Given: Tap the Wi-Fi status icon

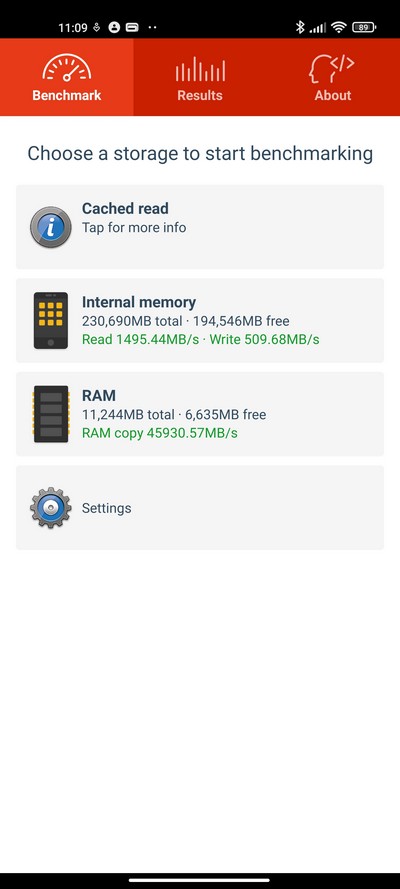Looking at the screenshot, I should (339, 27).
